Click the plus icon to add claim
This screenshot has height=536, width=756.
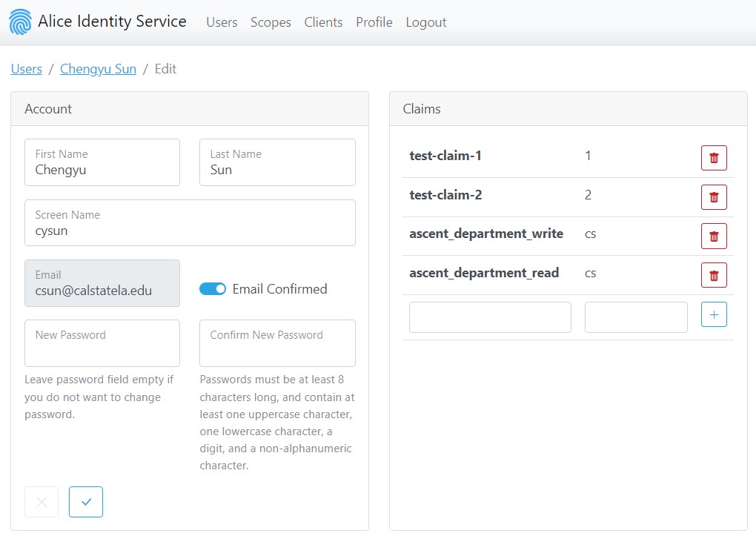(714, 314)
